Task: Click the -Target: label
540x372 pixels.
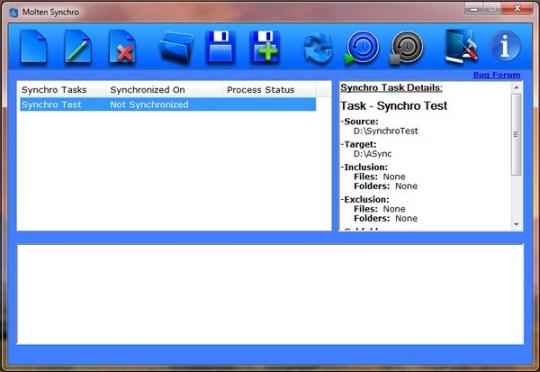Action: point(358,144)
